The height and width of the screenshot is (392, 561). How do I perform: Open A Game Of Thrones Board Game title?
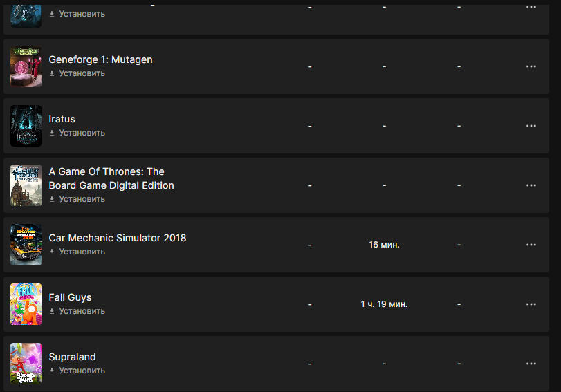click(x=111, y=178)
